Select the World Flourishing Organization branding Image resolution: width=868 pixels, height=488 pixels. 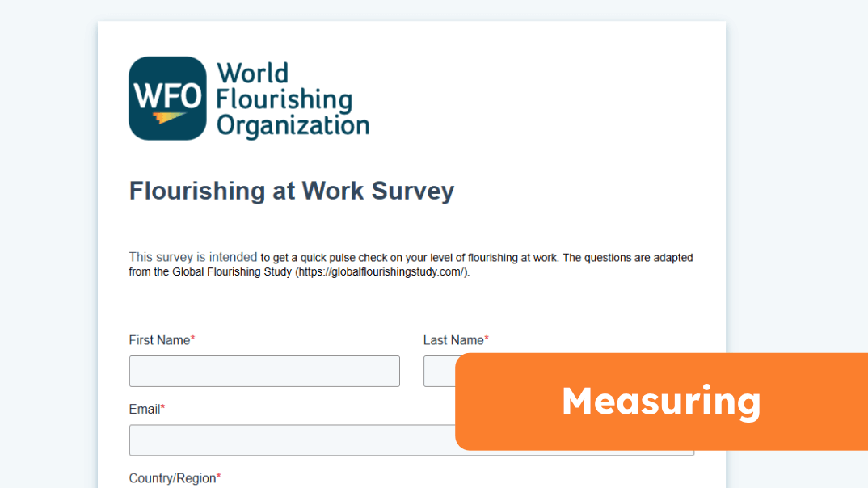(249, 97)
